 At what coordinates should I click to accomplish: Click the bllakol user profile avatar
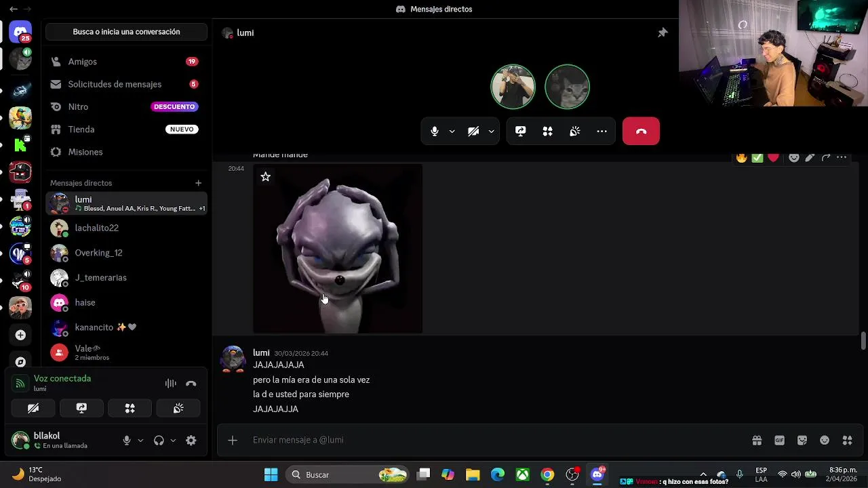coord(20,441)
